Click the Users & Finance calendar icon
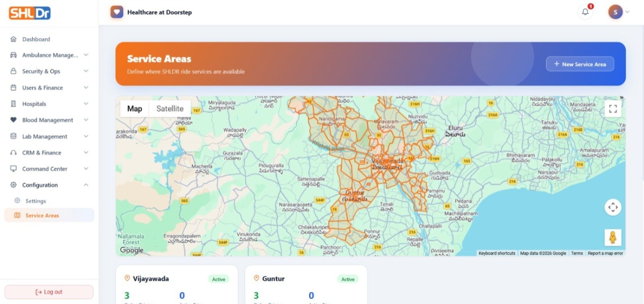 13,87
